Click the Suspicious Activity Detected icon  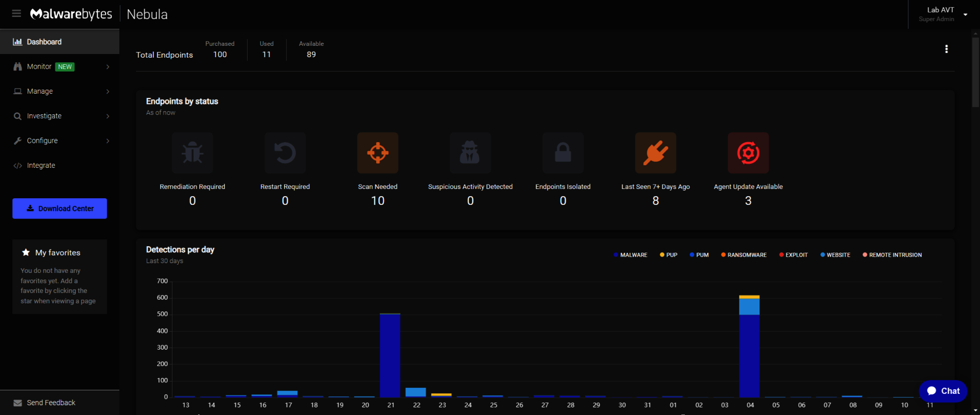[x=470, y=153]
